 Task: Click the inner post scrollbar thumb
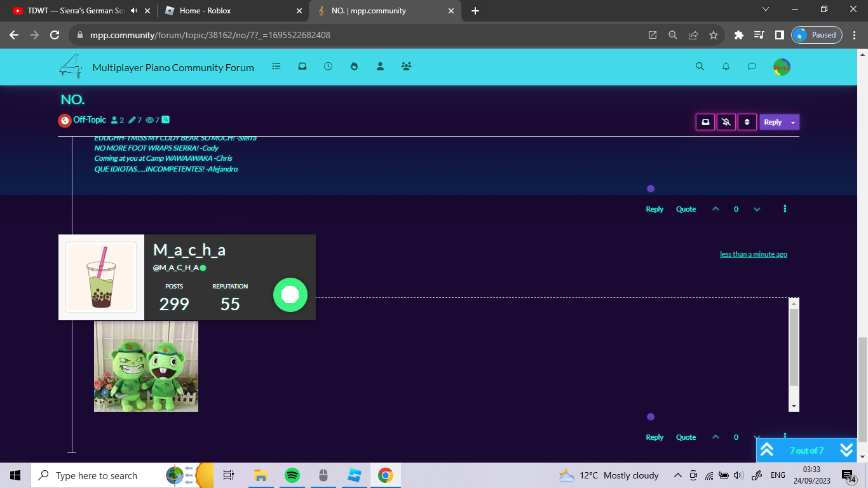click(794, 347)
